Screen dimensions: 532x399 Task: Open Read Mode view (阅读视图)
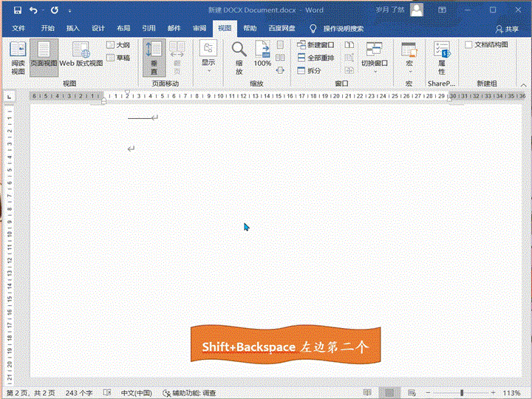[18, 58]
